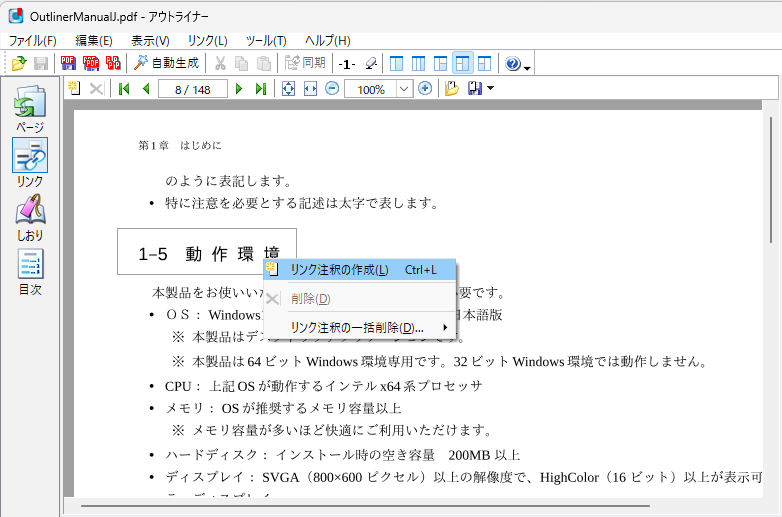Open a PDF file with the folder icon
The height and width of the screenshot is (517, 782).
(19, 63)
